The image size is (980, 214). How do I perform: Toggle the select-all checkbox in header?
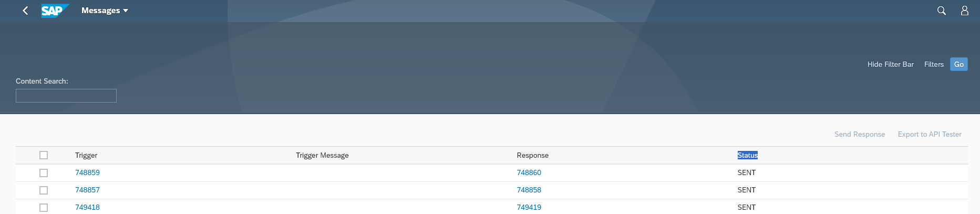point(44,155)
